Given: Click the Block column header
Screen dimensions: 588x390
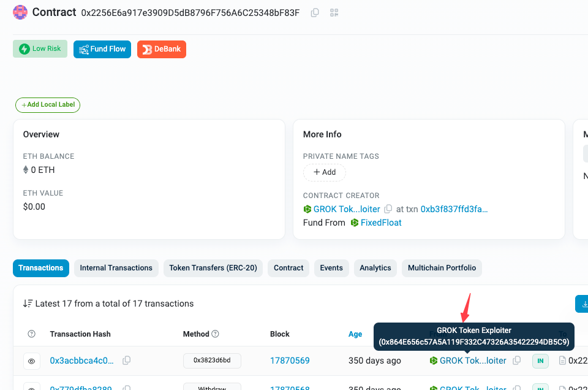Looking at the screenshot, I should click(x=280, y=334).
